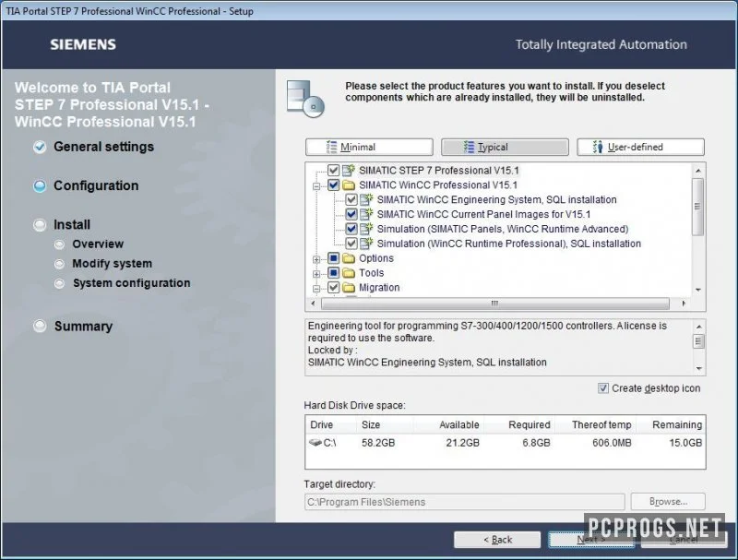Click the Configuration step bullet icon

click(40, 185)
